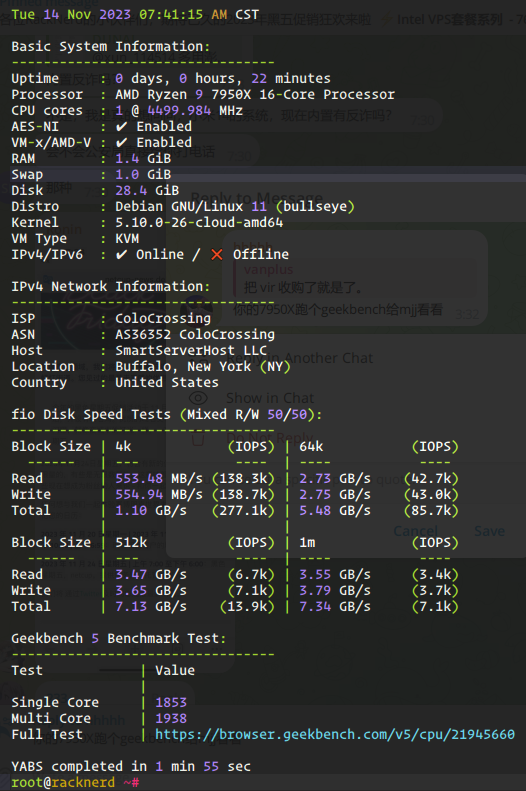
Task: Choose the Do Not Reply menu entry
Action: [270, 438]
